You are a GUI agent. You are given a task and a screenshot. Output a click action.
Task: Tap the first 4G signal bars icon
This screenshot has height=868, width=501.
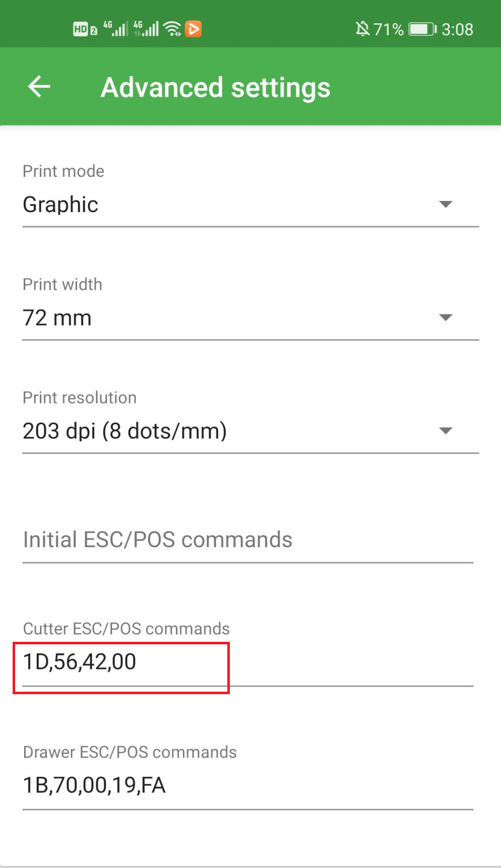[115, 29]
